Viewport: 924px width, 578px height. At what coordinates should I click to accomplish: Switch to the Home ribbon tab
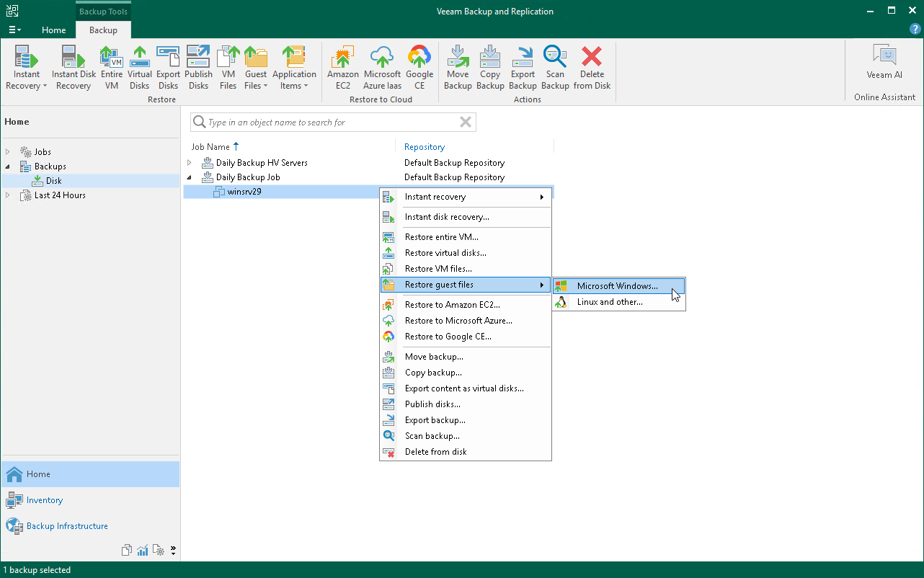pyautogui.click(x=54, y=30)
